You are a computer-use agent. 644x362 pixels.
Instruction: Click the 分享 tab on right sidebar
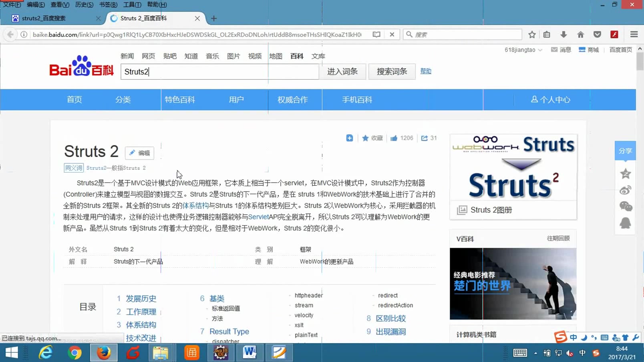(x=625, y=151)
